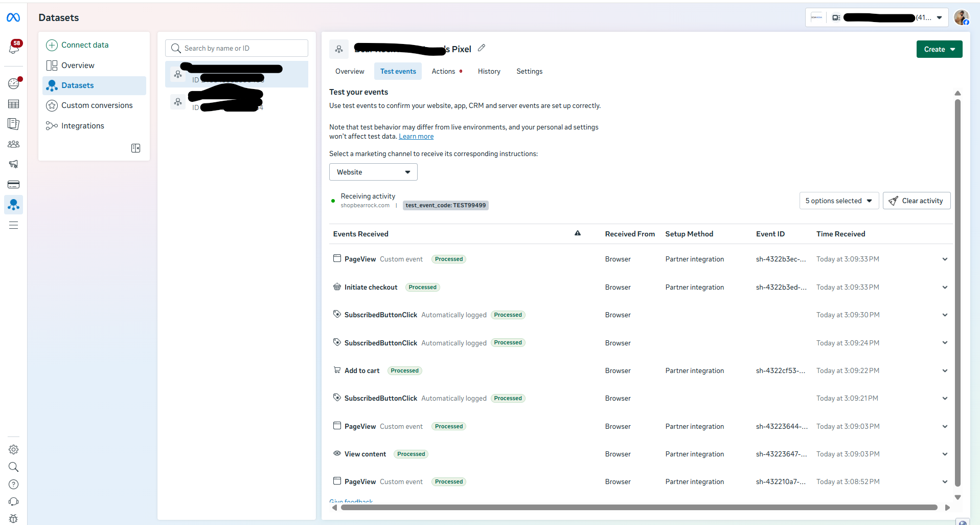Image resolution: width=980 pixels, height=525 pixels.
Task: Click the Initiate checkout basket icon
Action: [337, 287]
